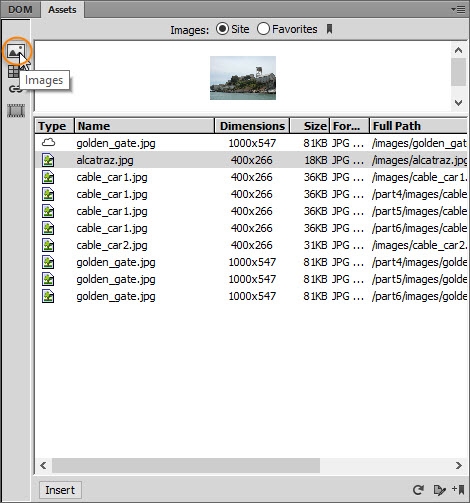This screenshot has height=503, width=470.
Task: Click the 31KB size cell
Action: (315, 245)
